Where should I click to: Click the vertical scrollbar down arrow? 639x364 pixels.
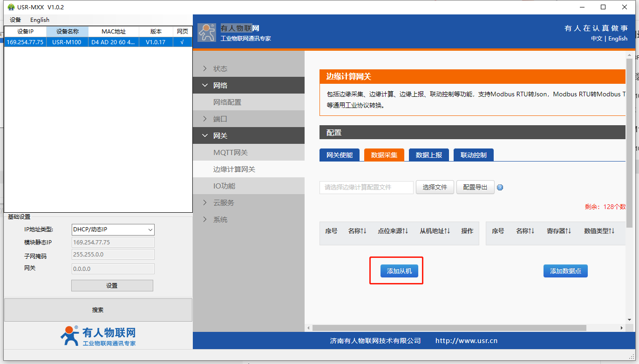pyautogui.click(x=630, y=320)
